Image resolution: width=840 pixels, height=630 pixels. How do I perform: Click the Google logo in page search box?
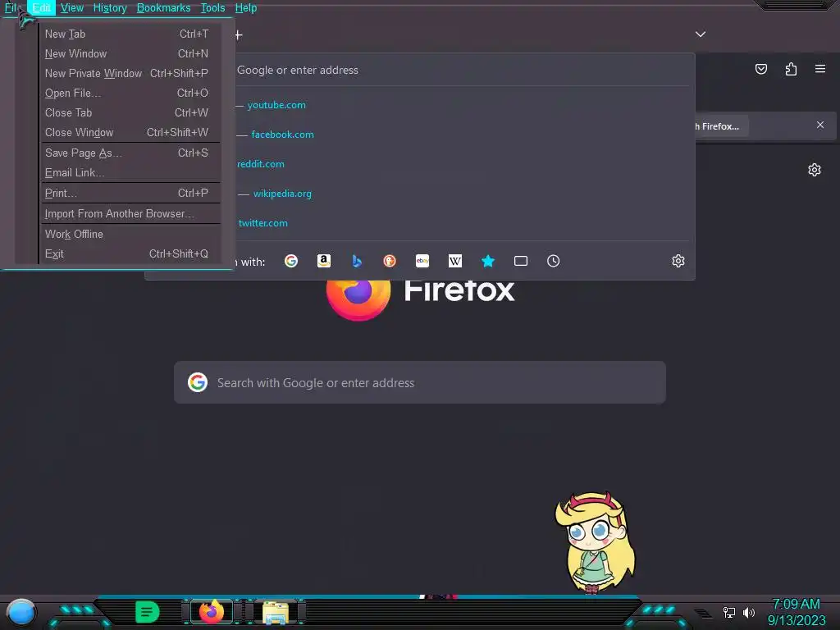tap(198, 382)
